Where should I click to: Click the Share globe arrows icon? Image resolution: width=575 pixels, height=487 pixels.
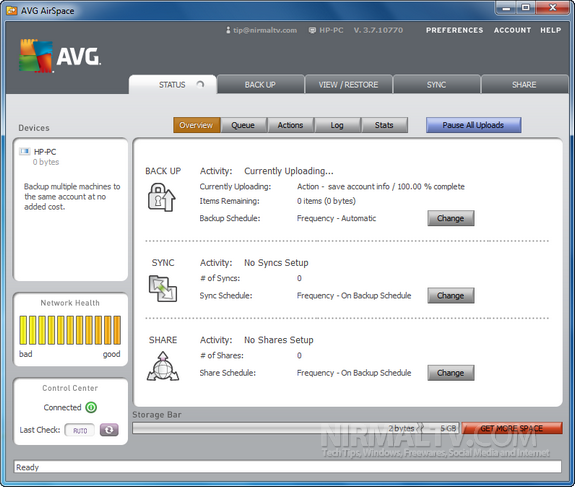[163, 366]
